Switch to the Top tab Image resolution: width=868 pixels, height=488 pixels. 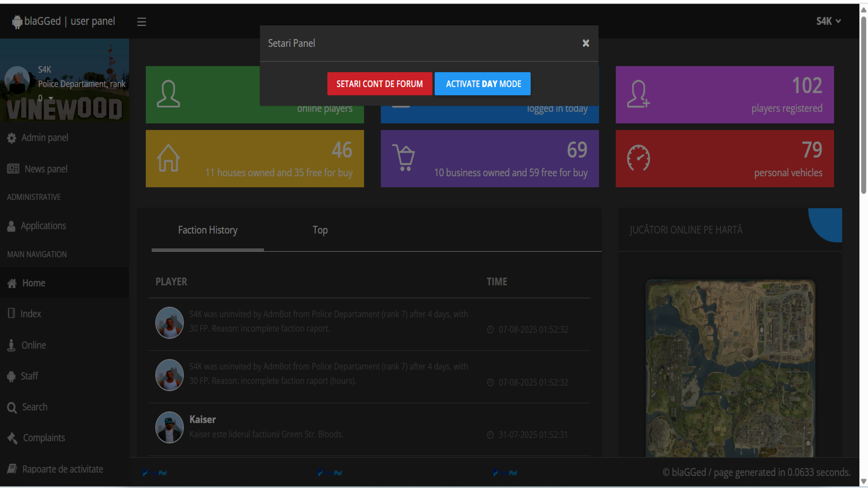pyautogui.click(x=320, y=230)
